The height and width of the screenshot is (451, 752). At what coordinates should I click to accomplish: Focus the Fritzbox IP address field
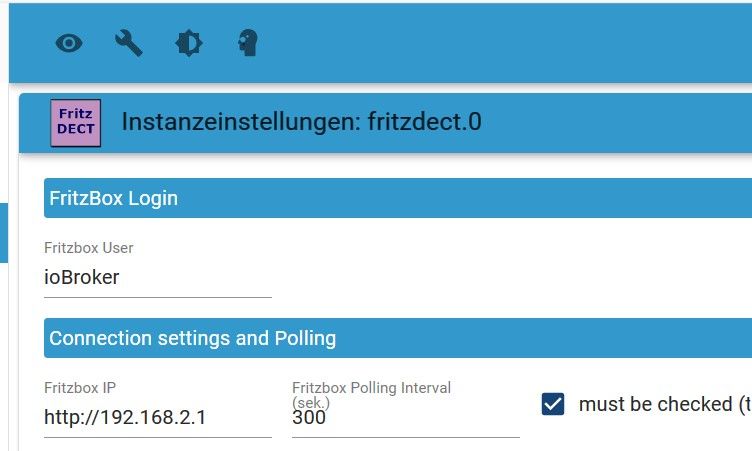point(157,417)
